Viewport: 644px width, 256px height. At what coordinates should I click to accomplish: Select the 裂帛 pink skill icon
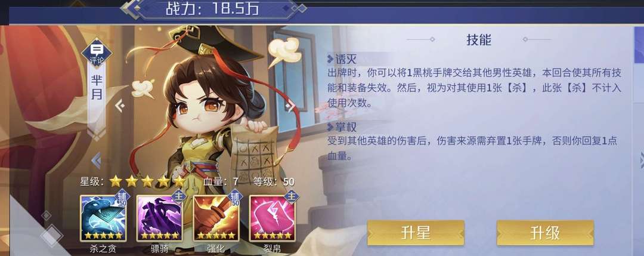pyautogui.click(x=272, y=218)
